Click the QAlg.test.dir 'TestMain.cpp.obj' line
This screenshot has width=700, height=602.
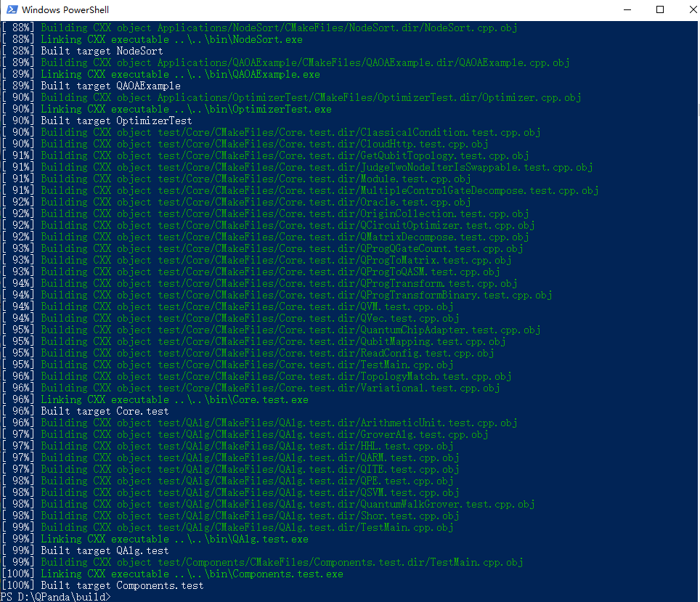tap(228, 527)
